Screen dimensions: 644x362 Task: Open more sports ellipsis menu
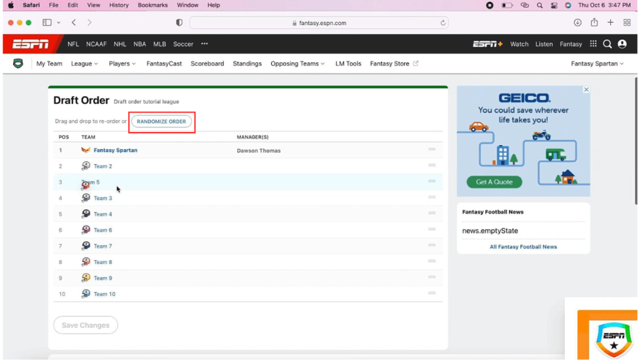(x=204, y=44)
